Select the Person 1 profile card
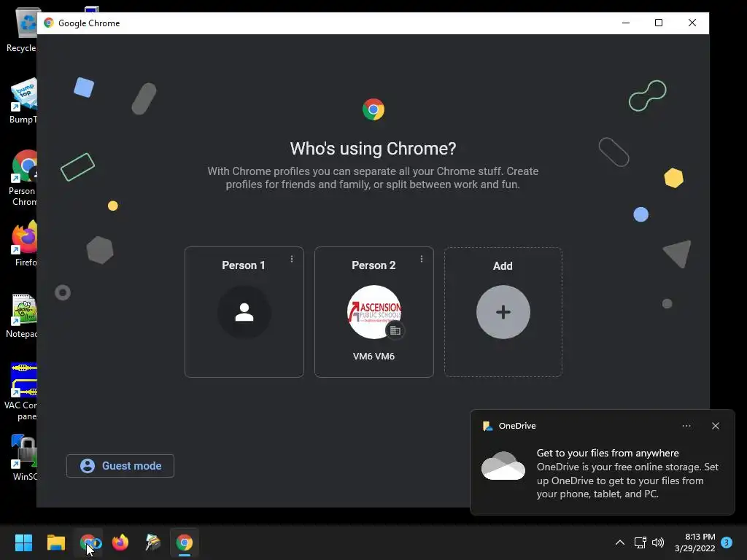Viewport: 747px width, 560px height. [x=244, y=312]
